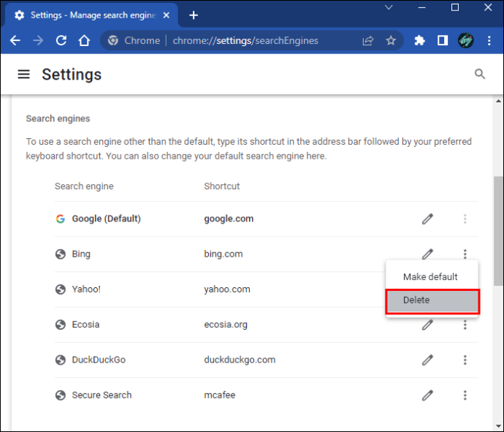Open the Extensions puzzle icon
The height and width of the screenshot is (432, 504).
[x=419, y=41]
